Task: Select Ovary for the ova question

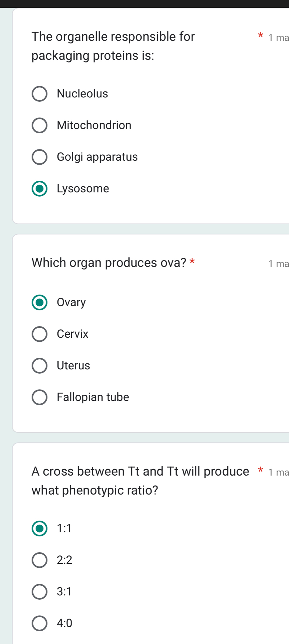Action: 39,302
